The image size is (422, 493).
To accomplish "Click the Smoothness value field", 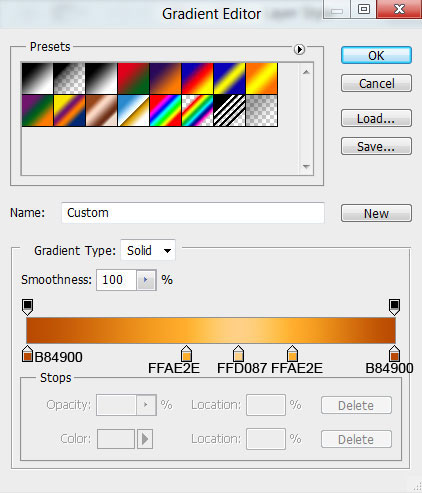I will click(116, 280).
